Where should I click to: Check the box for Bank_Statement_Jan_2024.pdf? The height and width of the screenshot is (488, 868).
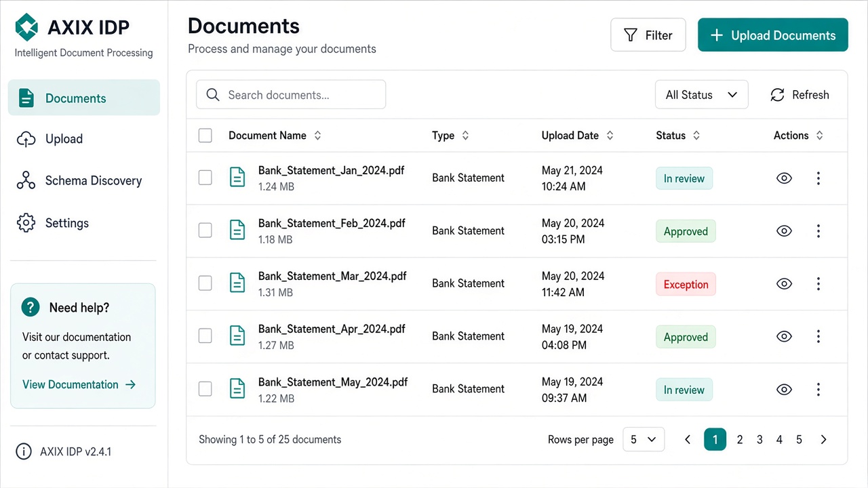coord(205,178)
